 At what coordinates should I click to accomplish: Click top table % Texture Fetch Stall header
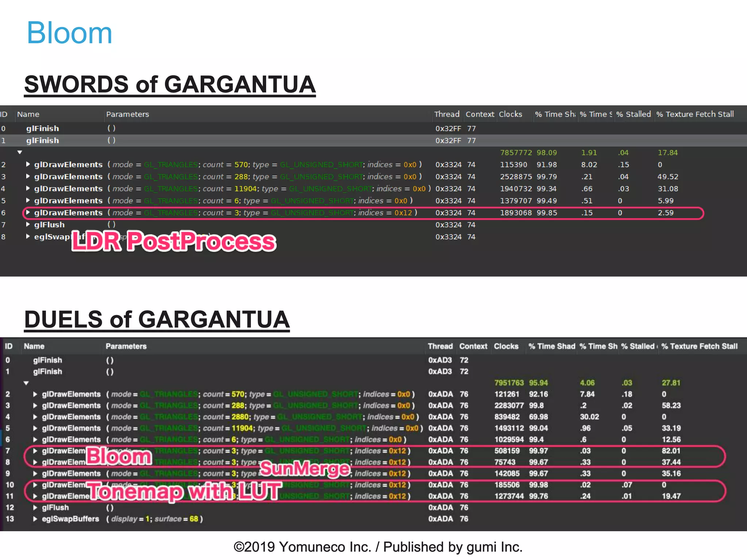(694, 114)
